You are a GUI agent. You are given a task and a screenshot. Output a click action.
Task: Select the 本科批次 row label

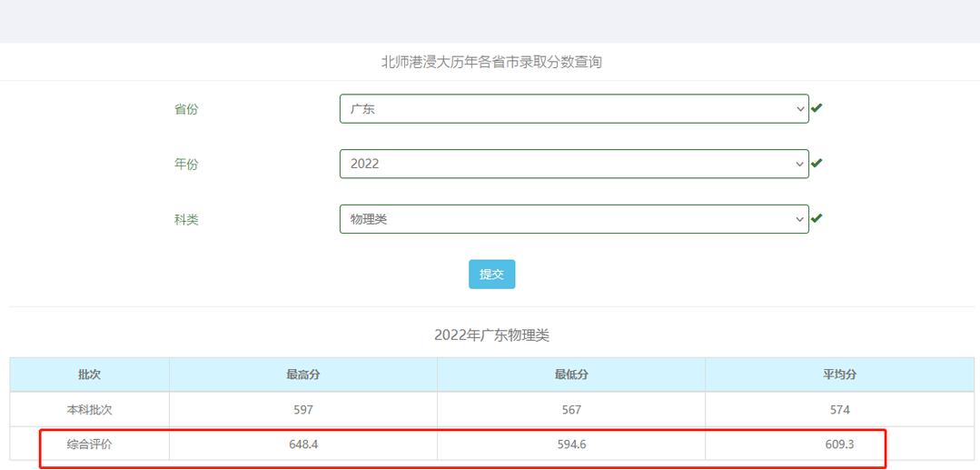89,410
